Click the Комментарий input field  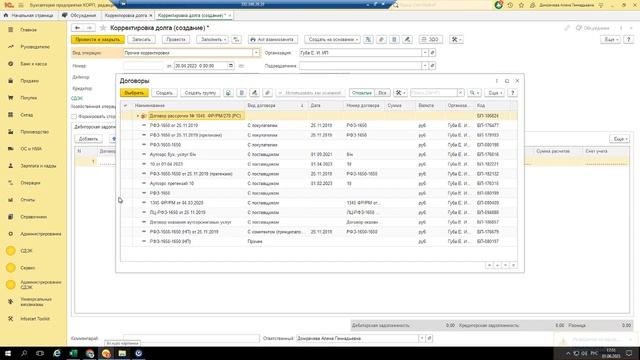click(191, 338)
